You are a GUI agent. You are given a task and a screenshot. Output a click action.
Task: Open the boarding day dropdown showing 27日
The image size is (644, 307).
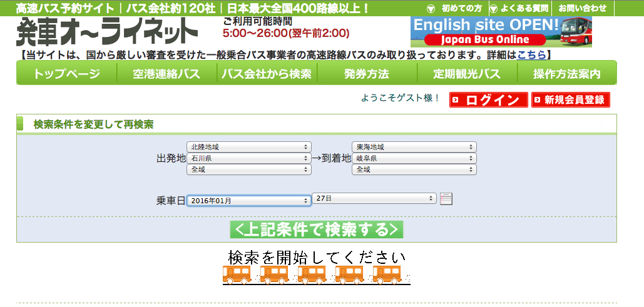coord(374,198)
